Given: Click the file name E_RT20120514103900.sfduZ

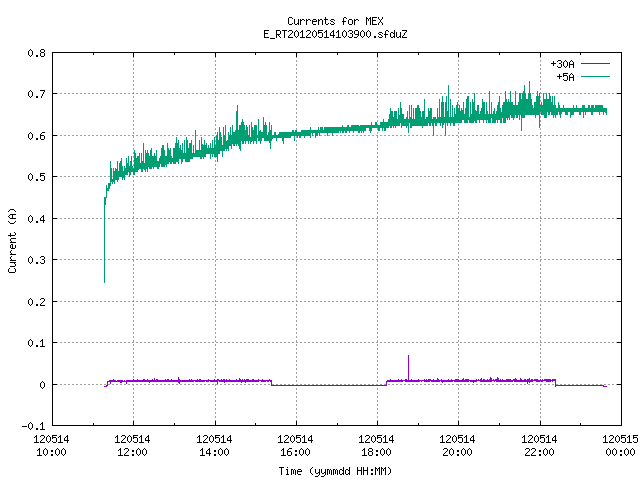Looking at the screenshot, I should (335, 34).
